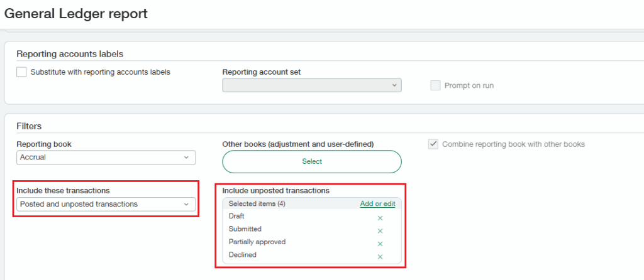The height and width of the screenshot is (280, 644).
Task: Click the General Ledger report title
Action: pyautogui.click(x=76, y=14)
